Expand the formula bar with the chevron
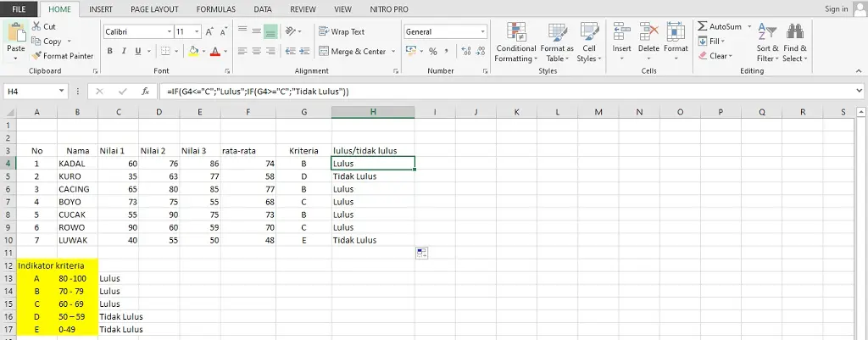The width and height of the screenshot is (868, 340). [860, 91]
